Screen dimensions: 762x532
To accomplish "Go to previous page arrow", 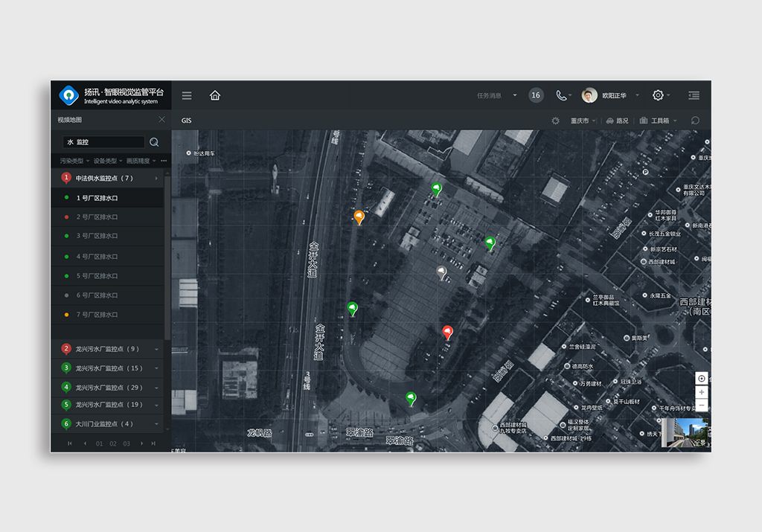I will (85, 443).
